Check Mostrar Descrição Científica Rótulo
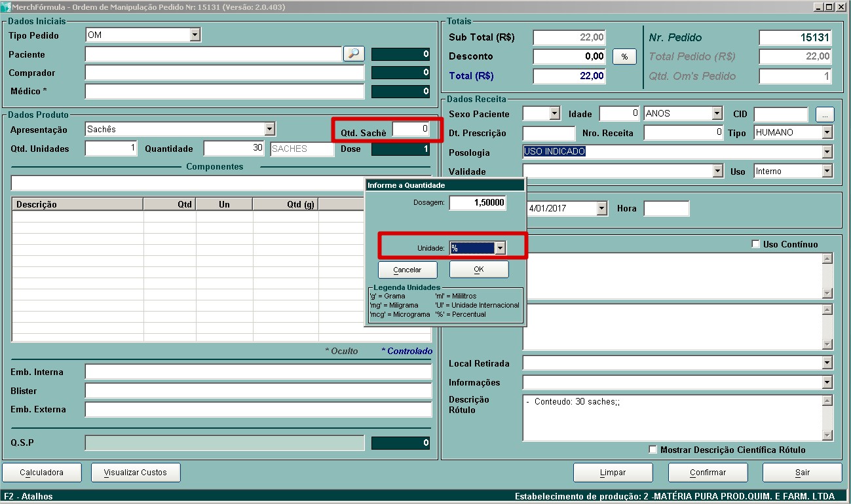Screen dimensions: 851x504 pos(652,450)
